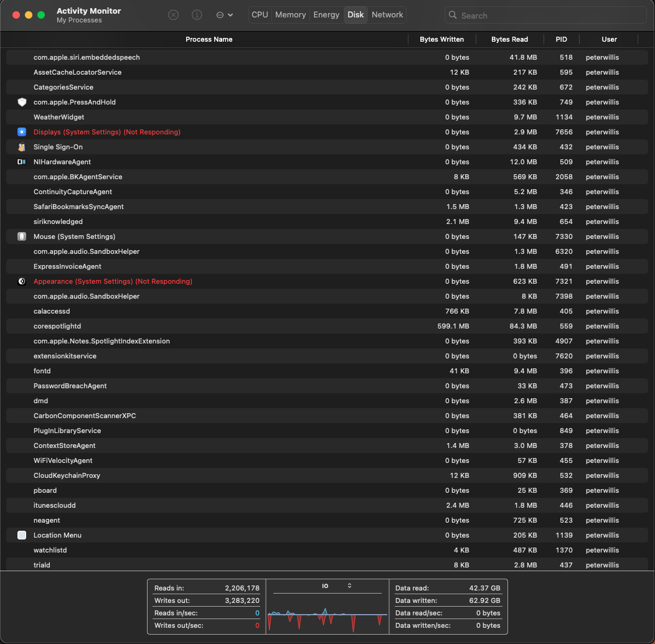Select com.apple.Notes.SpotlightIndexExtension row

327,341
